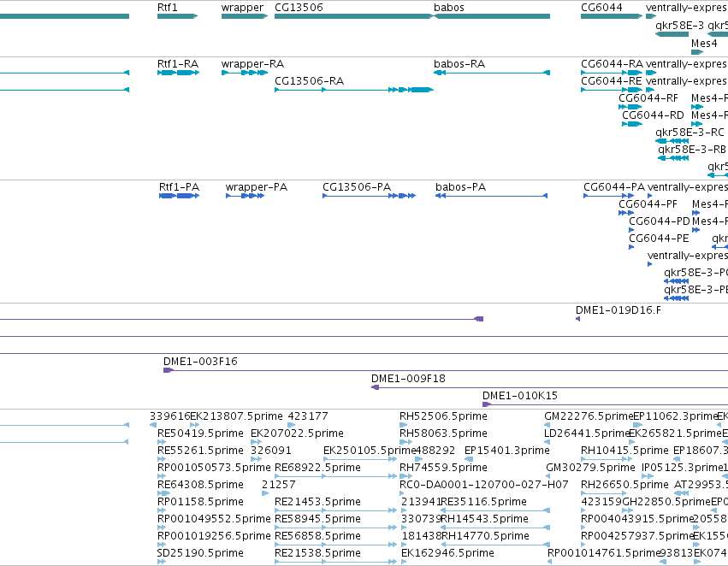Select the wrapper-RA transcript label
This screenshot has width=728, height=566.
coord(252,64)
